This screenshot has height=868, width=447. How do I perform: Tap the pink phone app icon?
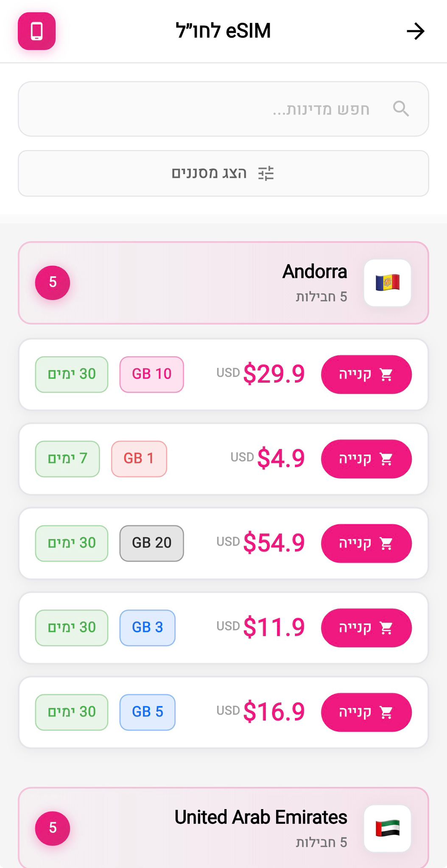tap(36, 31)
